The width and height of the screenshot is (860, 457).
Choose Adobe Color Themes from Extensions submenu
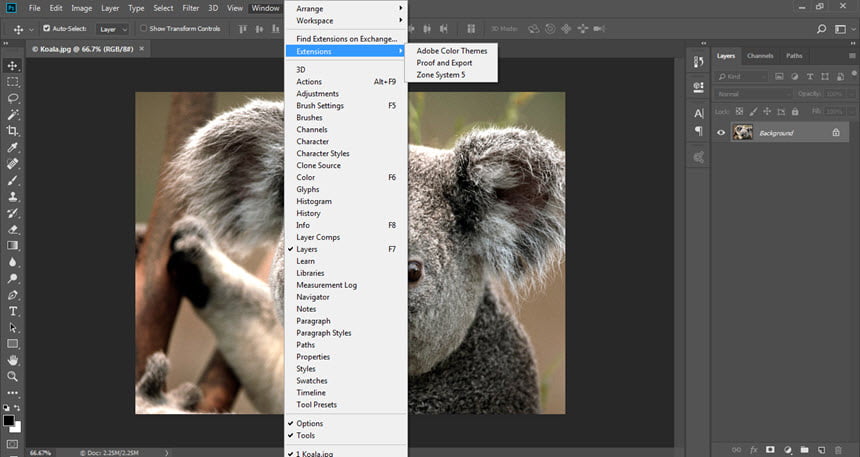click(x=451, y=50)
